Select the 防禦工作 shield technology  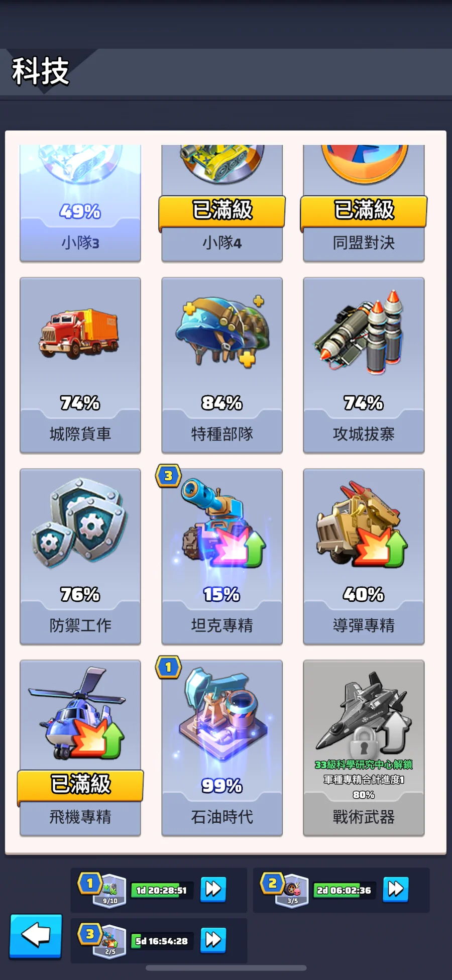pos(80,557)
